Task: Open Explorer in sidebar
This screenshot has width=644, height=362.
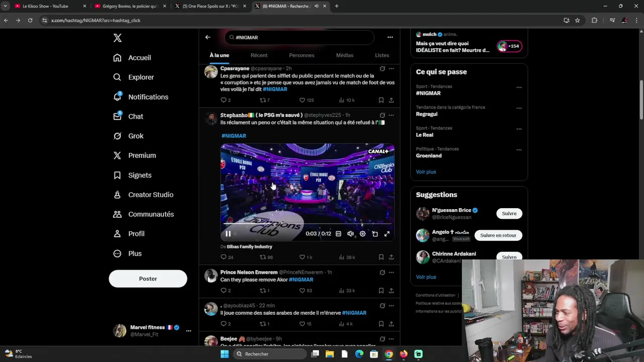Action: tap(134, 77)
